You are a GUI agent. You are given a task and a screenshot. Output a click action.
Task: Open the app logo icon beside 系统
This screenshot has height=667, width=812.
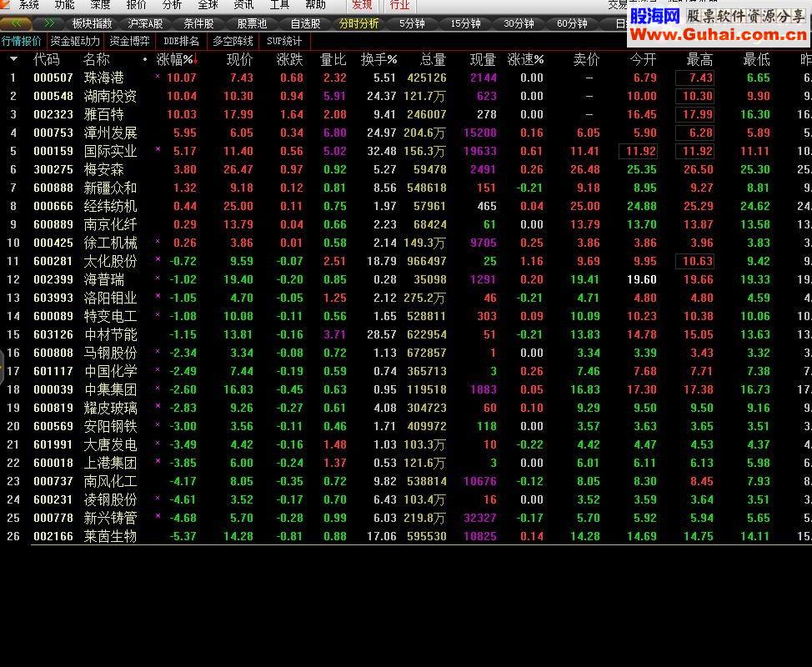coord(5,4)
